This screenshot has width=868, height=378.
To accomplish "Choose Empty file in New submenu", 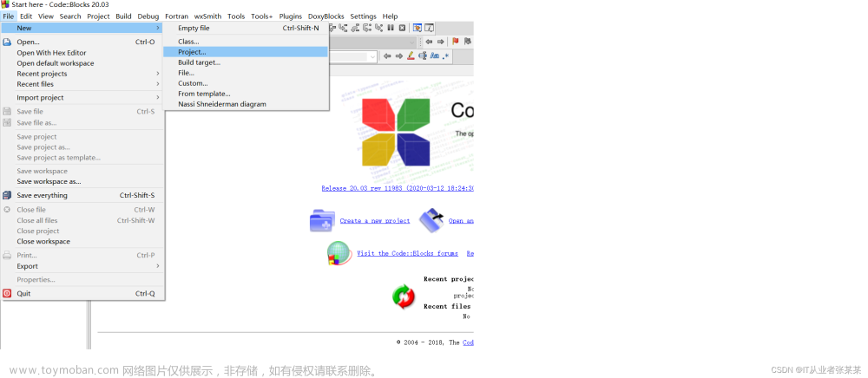I will click(246, 28).
